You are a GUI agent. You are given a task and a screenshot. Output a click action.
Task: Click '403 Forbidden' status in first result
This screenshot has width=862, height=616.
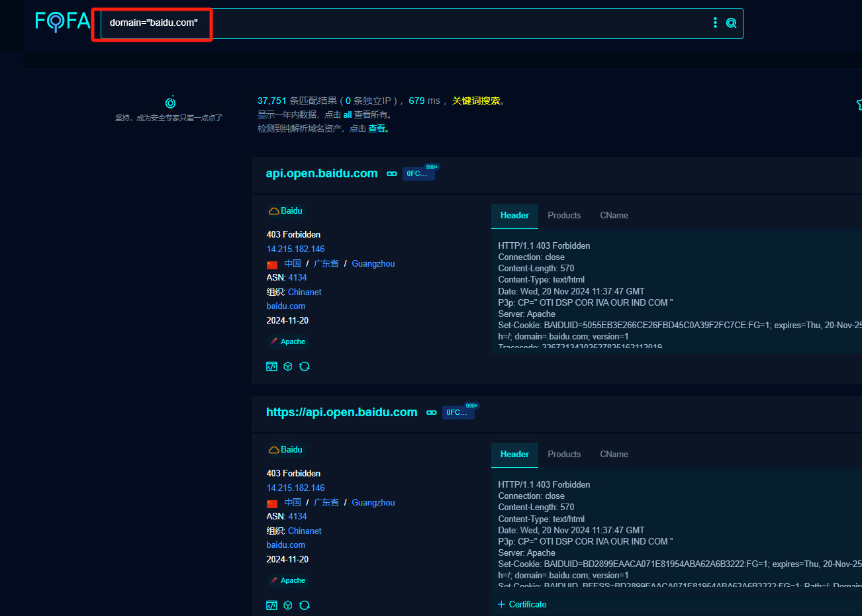pos(293,234)
